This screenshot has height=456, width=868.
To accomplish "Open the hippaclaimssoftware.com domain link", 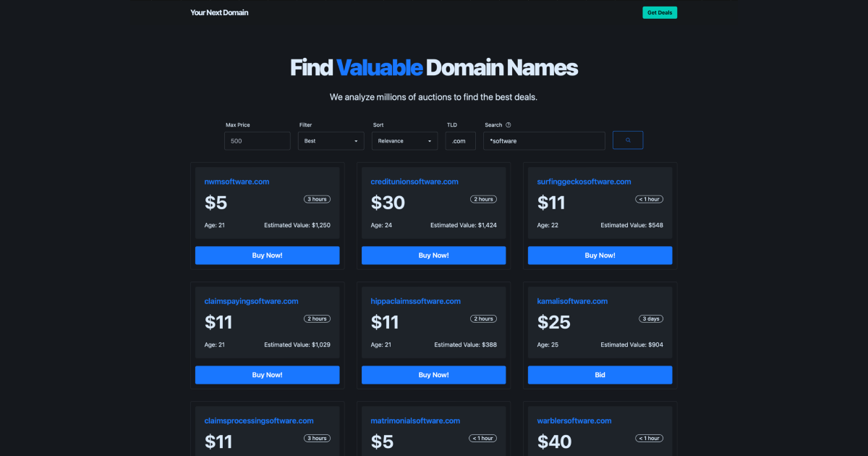I will [416, 301].
